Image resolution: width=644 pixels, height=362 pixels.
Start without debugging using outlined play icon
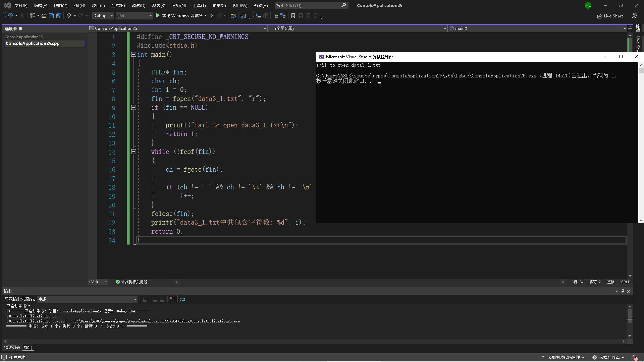(211, 16)
